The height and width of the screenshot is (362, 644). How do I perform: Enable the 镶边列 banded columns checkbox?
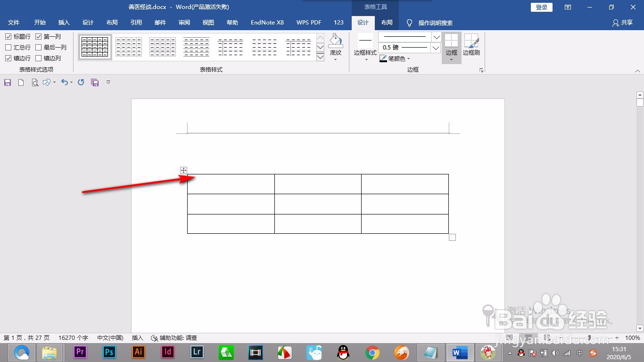coord(38,58)
